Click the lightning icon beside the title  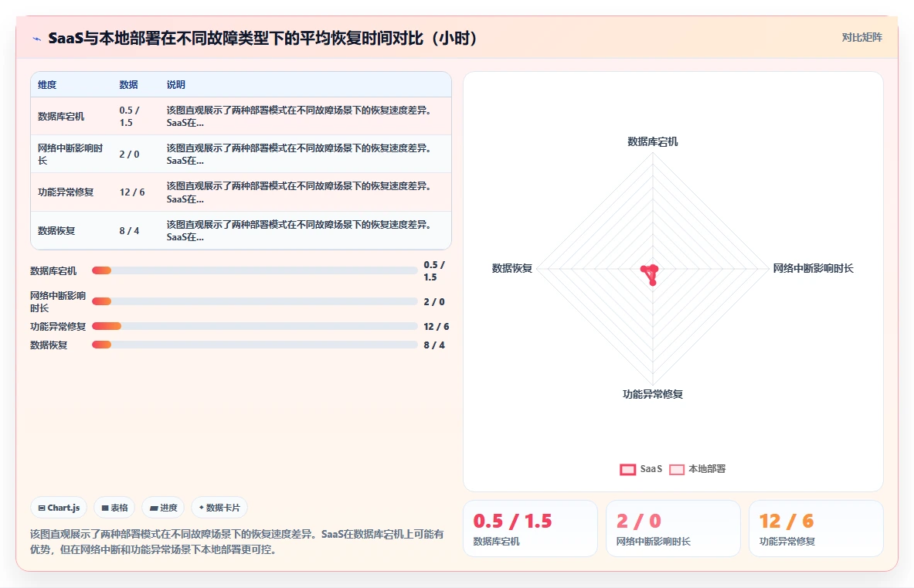tap(37, 39)
